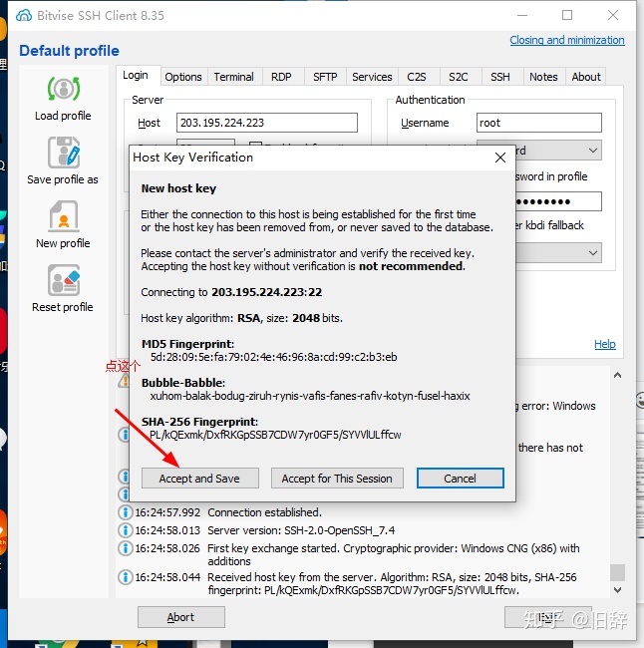Cancel the host key verification
The image size is (644, 648).
coord(460,479)
